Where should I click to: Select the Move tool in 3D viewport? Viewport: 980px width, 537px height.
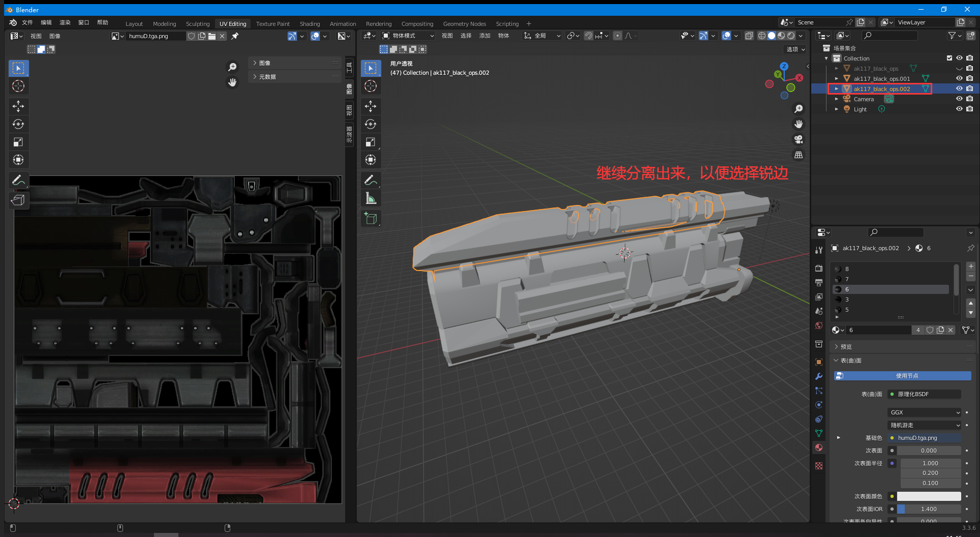[x=371, y=106]
